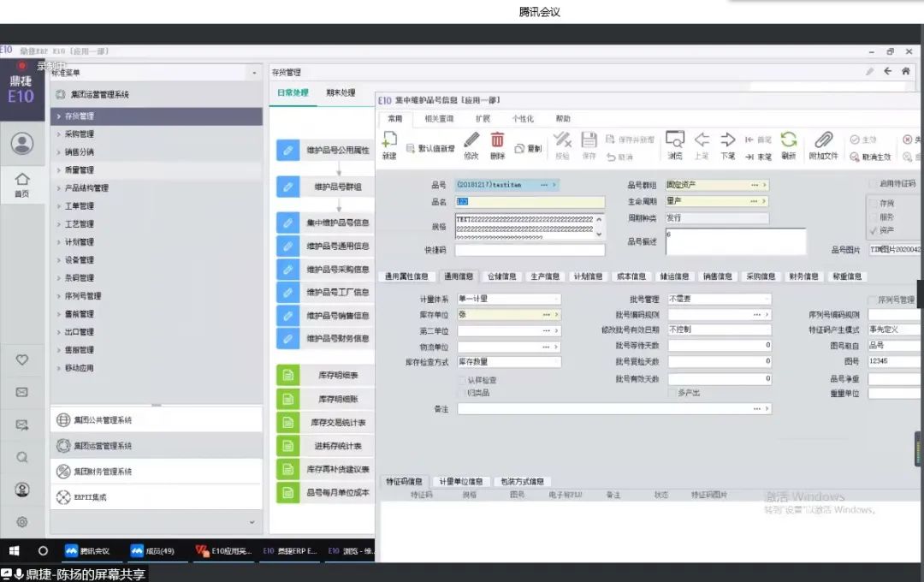
Task: Expand 采购管理 in the menu tree
Action: 79,134
